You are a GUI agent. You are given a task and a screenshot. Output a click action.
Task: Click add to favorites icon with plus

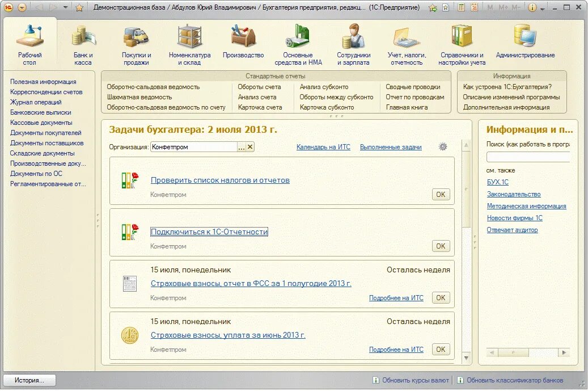pos(433,7)
